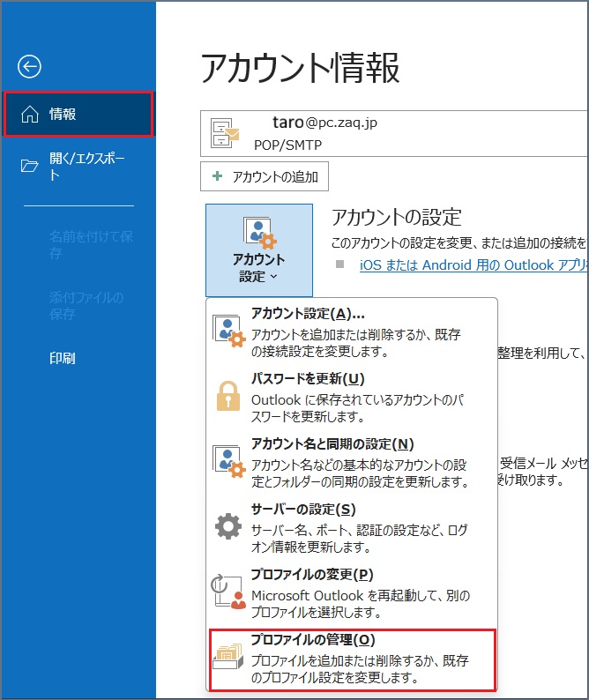Image resolution: width=589 pixels, height=700 pixels.
Task: Select 印刷 in the left sidebar
Action: pos(63,358)
